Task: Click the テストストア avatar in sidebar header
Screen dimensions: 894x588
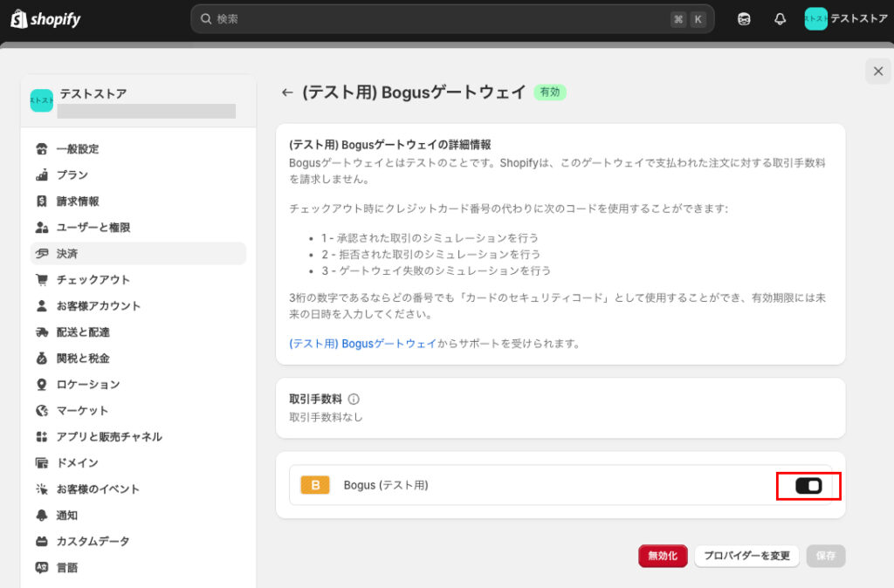Action: tap(42, 100)
